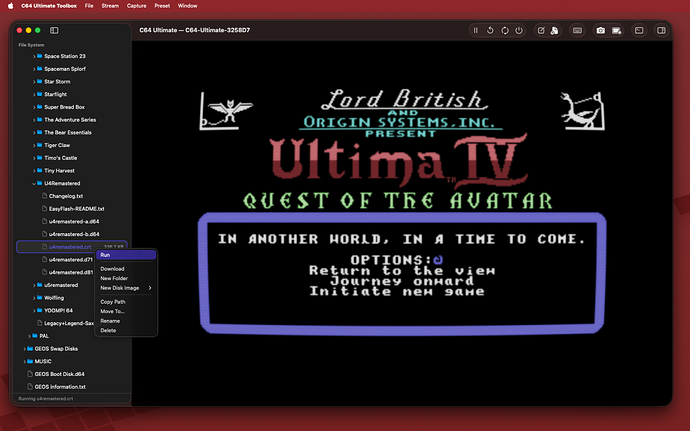Viewport: 690px width, 431px height.
Task: Click the File System sidebar header
Action: pyautogui.click(x=31, y=45)
